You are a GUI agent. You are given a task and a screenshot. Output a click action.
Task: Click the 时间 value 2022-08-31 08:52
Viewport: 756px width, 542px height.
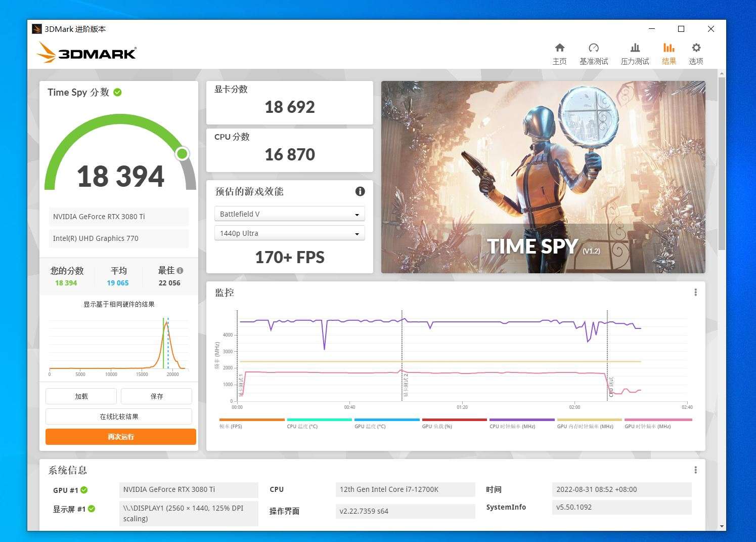621,490
